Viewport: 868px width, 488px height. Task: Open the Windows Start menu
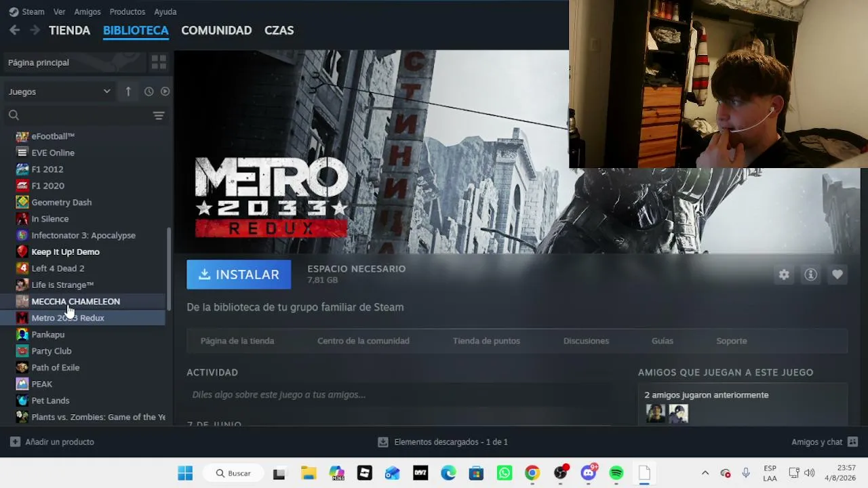[185, 473]
